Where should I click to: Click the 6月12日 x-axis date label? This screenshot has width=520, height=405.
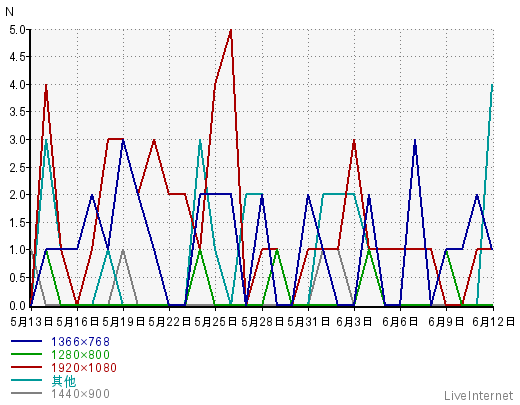point(494,322)
